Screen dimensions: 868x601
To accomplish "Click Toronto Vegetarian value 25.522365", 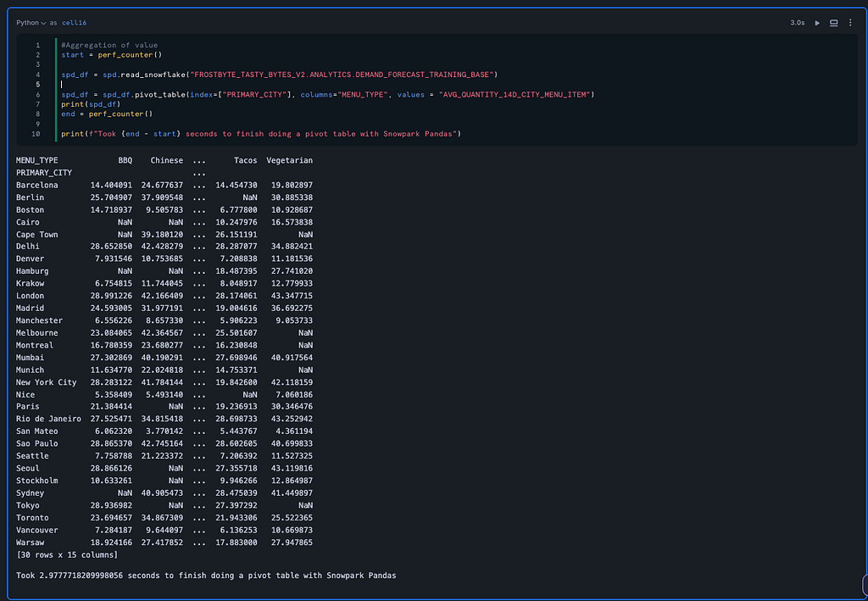I will [x=292, y=518].
